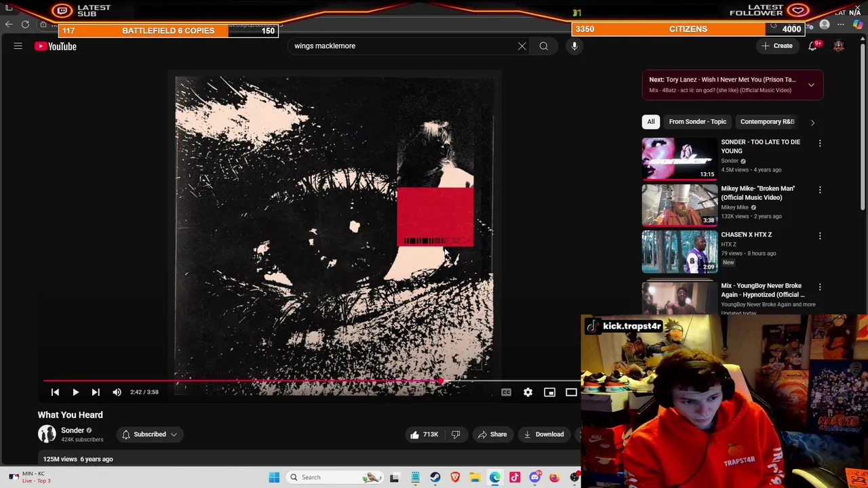Download this video
The image size is (868, 488).
click(544, 434)
